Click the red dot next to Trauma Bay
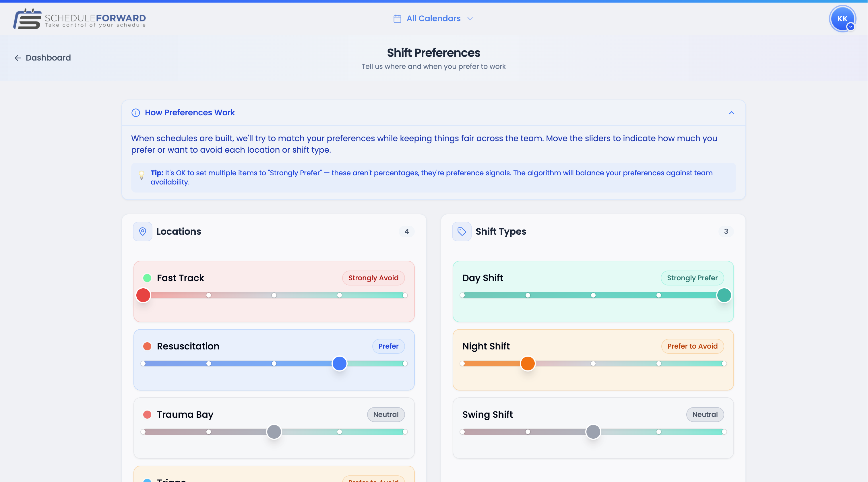 tap(147, 415)
